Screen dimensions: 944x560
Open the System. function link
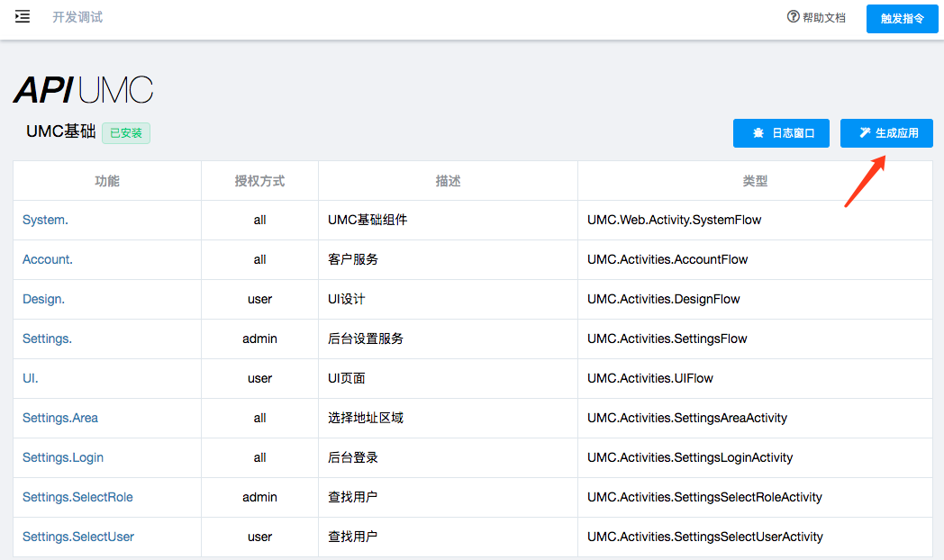point(45,220)
